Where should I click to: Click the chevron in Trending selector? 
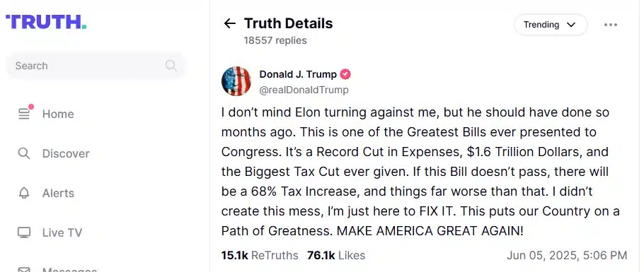571,25
